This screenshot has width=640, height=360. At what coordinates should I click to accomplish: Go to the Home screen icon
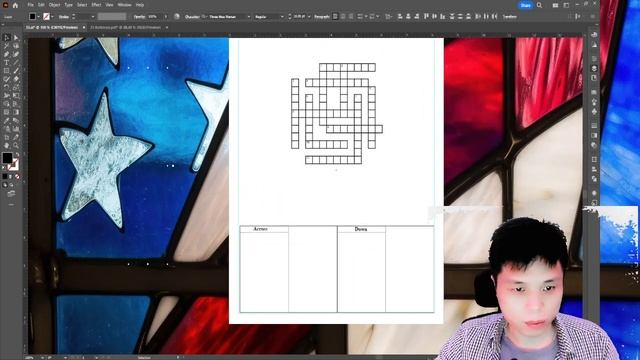(x=16, y=5)
